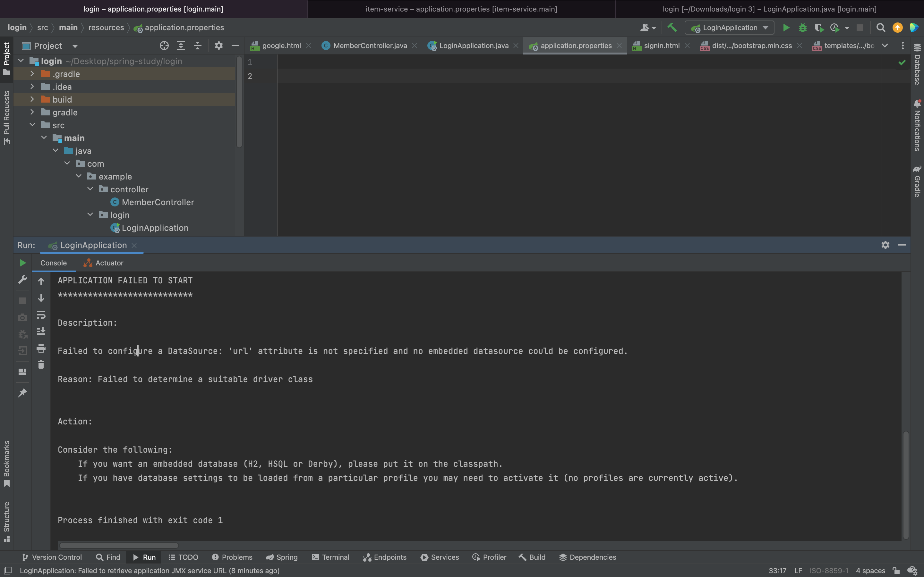Switch to the MemberController.java editor tab
Image resolution: width=924 pixels, height=577 pixels.
pos(370,46)
